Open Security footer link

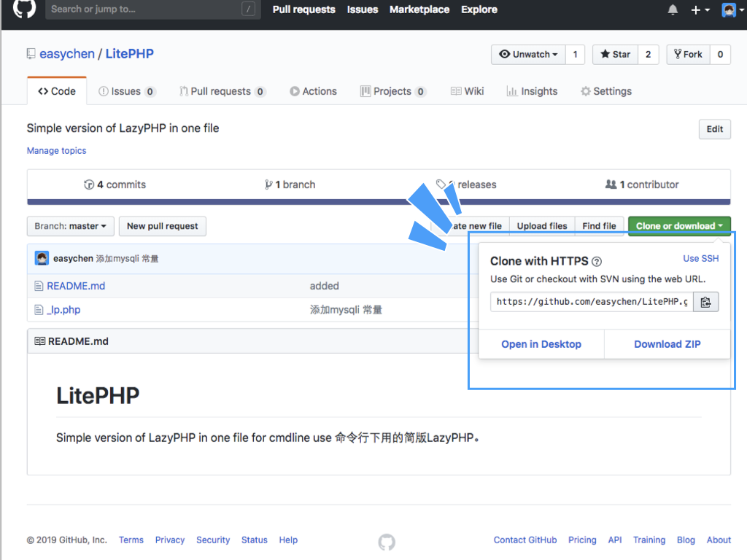[213, 540]
